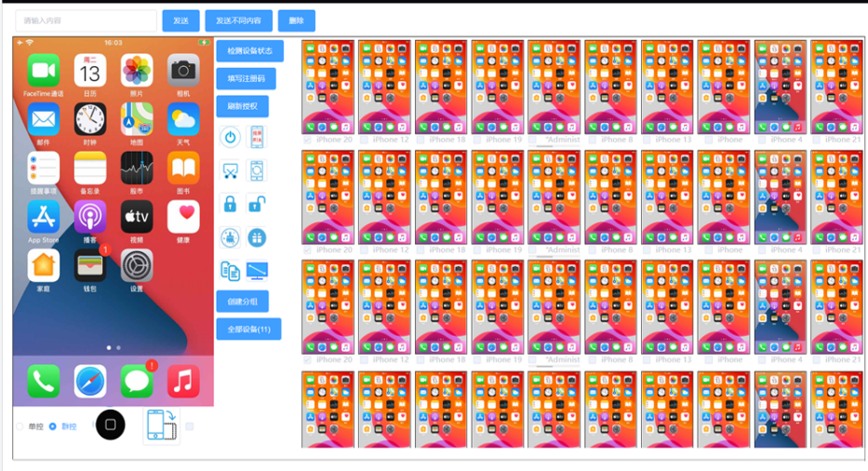Open the Calendar app showing 13

click(90, 71)
